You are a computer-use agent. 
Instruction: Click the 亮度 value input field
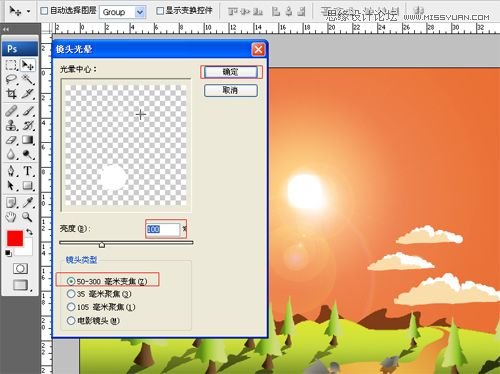pyautogui.click(x=163, y=229)
